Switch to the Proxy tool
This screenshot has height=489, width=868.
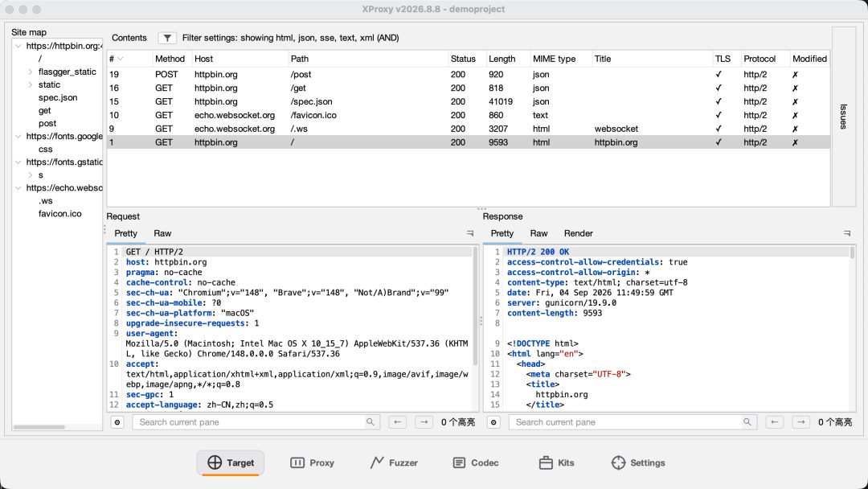coord(312,462)
